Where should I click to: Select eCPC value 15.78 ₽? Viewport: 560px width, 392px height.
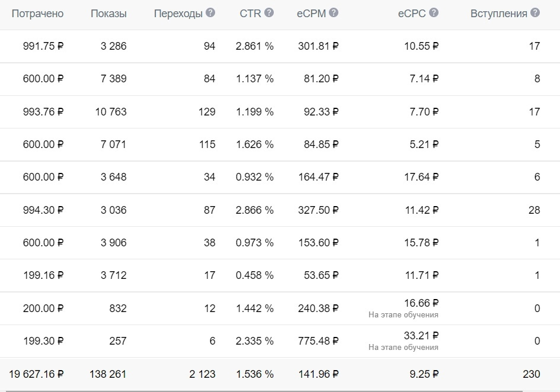421,242
